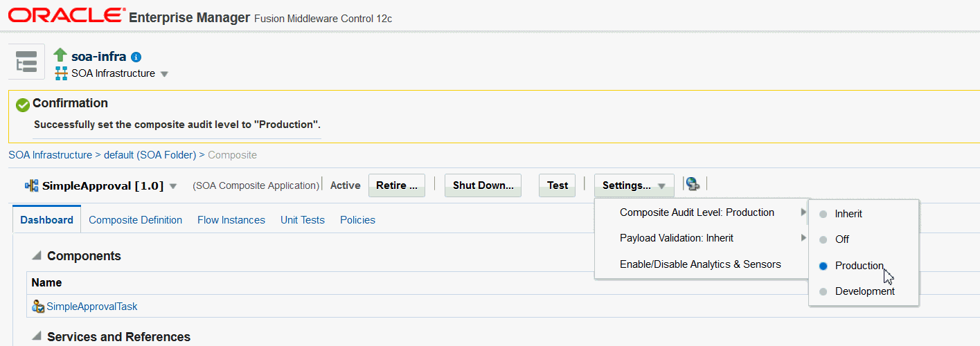Click the green up-status arrow icon
Viewport: 980px width, 346px height.
tap(60, 55)
